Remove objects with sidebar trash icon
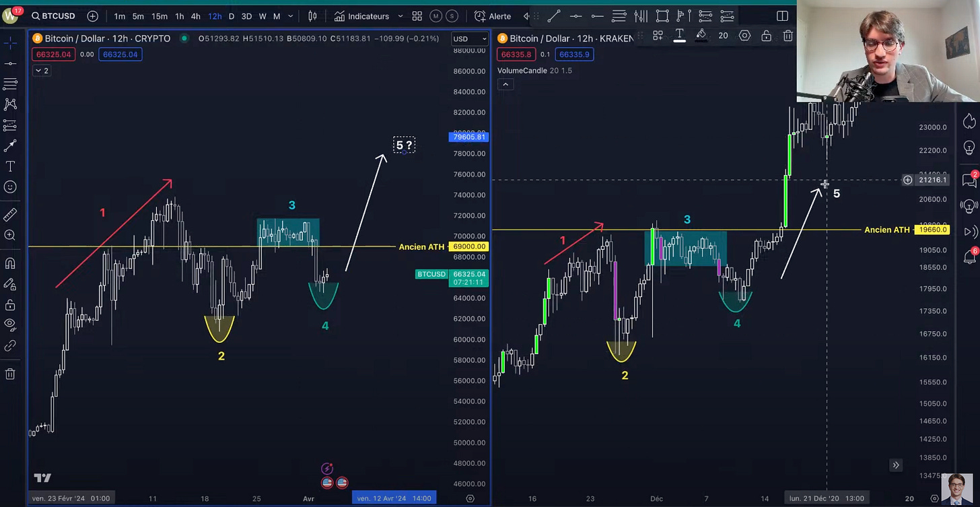Screen dimensions: 980x507 [10, 374]
